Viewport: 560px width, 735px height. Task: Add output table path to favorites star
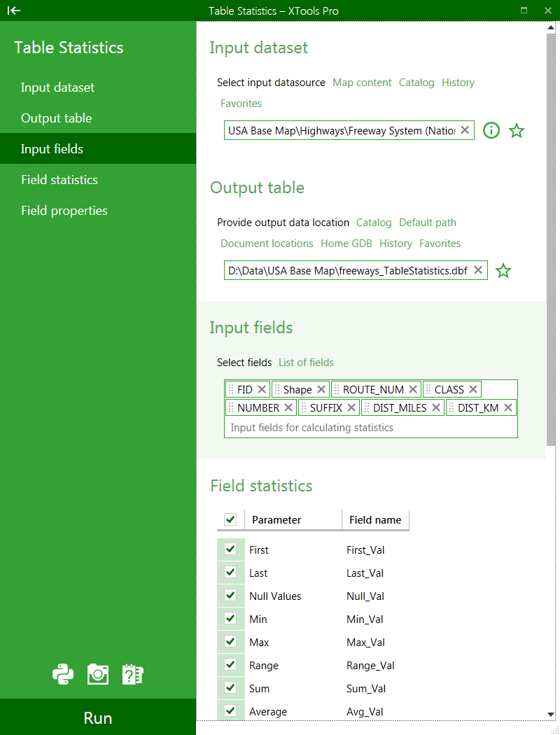pos(503,270)
